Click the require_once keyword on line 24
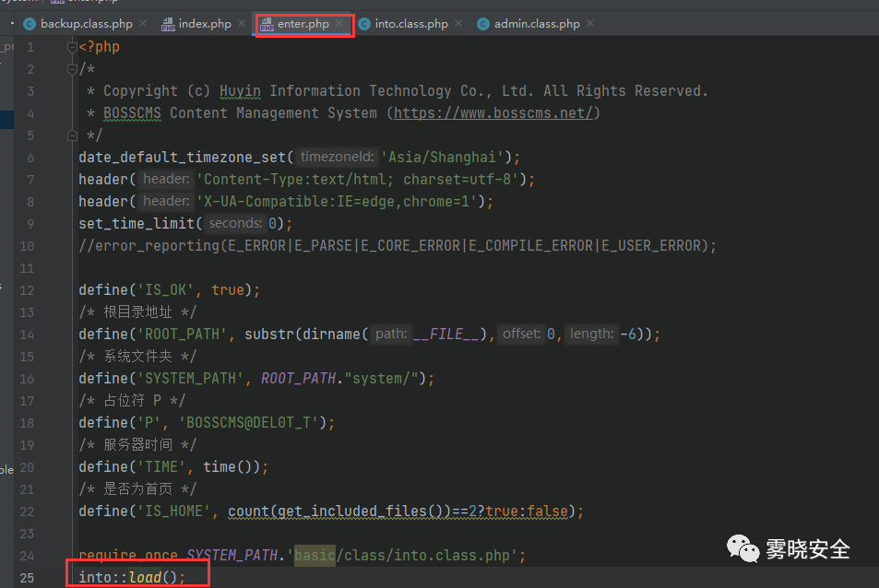The width and height of the screenshot is (879, 588). [x=128, y=556]
